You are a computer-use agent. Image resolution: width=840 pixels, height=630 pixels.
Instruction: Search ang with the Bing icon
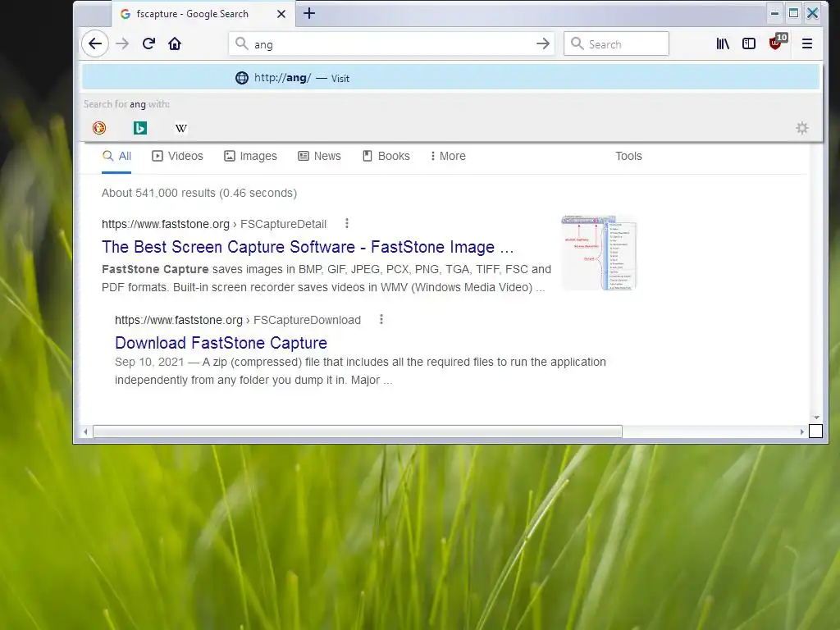point(140,128)
